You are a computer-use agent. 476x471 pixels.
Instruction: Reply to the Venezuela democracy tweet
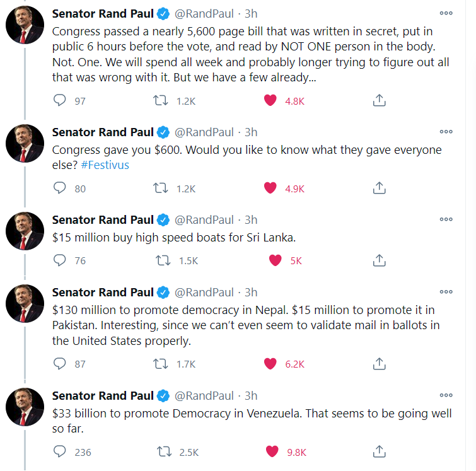point(59,451)
